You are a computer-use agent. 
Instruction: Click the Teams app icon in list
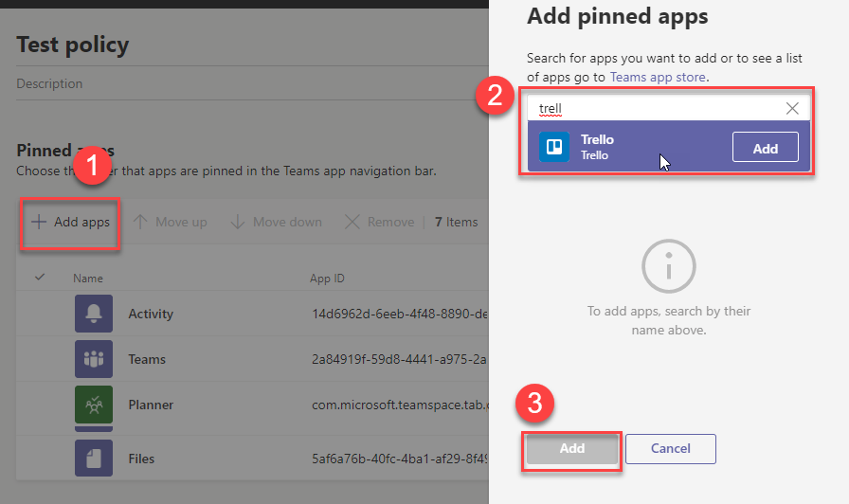pyautogui.click(x=93, y=359)
